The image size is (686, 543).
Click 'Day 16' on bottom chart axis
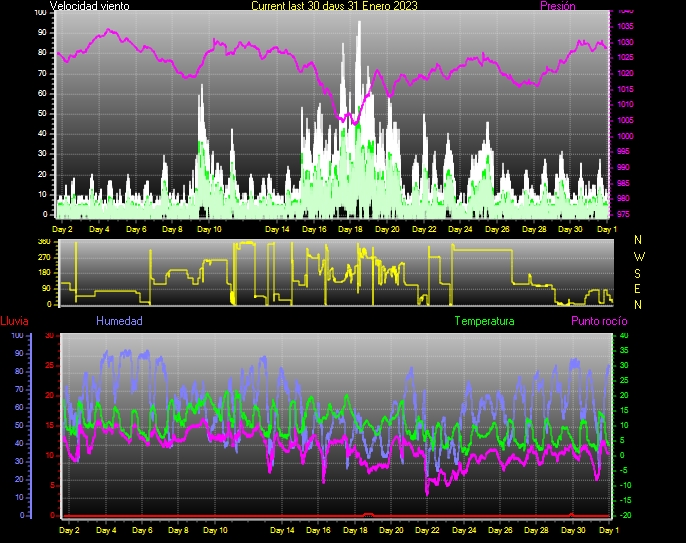pos(318,530)
